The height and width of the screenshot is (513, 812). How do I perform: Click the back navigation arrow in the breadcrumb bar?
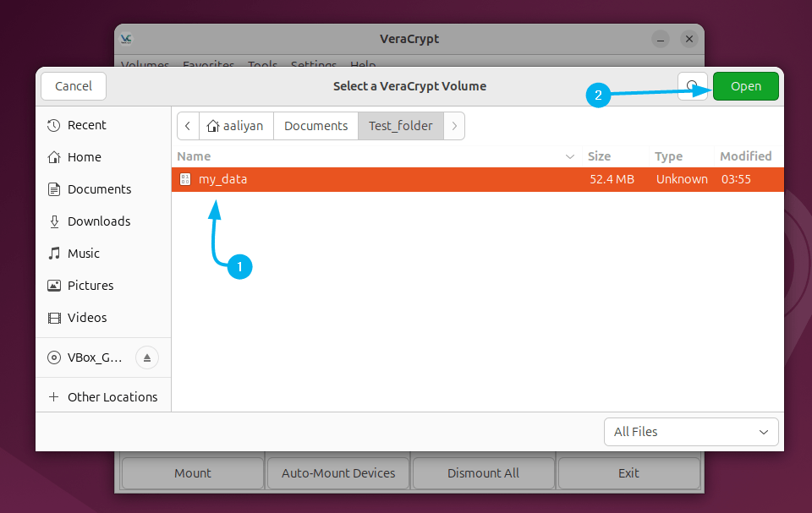188,125
